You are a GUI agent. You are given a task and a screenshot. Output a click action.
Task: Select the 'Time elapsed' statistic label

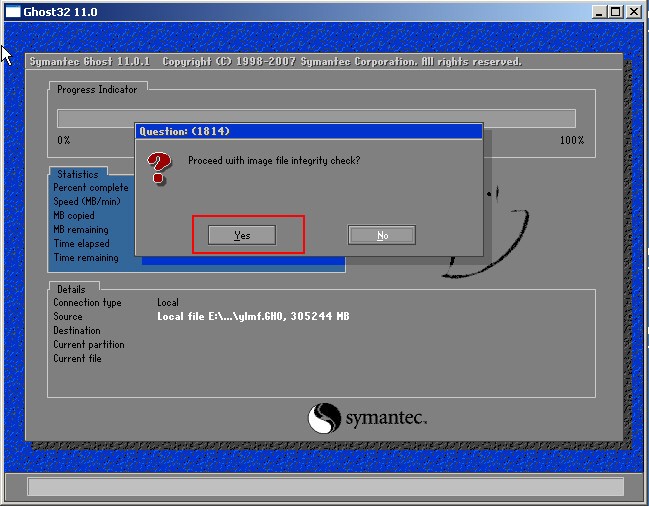[82, 244]
